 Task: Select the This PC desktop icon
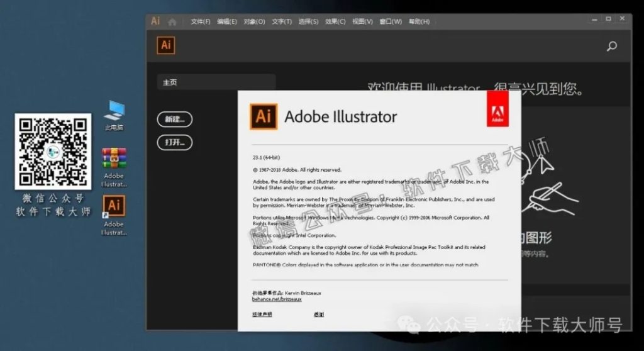pyautogui.click(x=114, y=116)
